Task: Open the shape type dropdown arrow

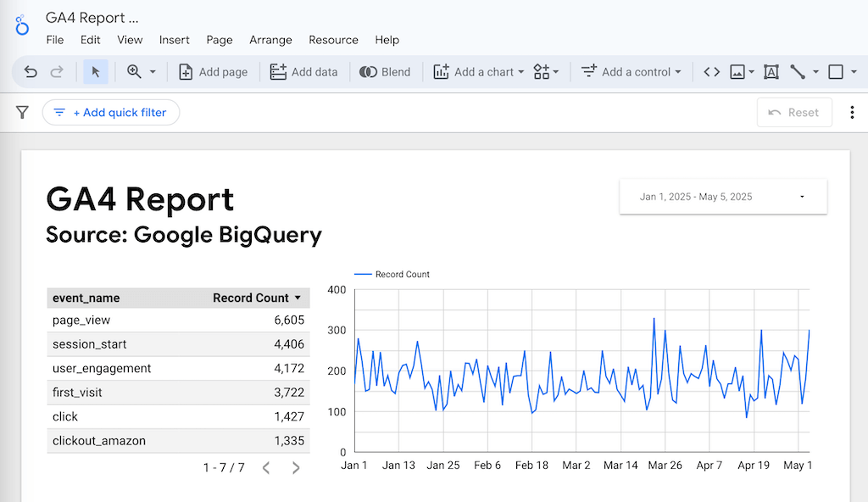Action: coord(854,72)
